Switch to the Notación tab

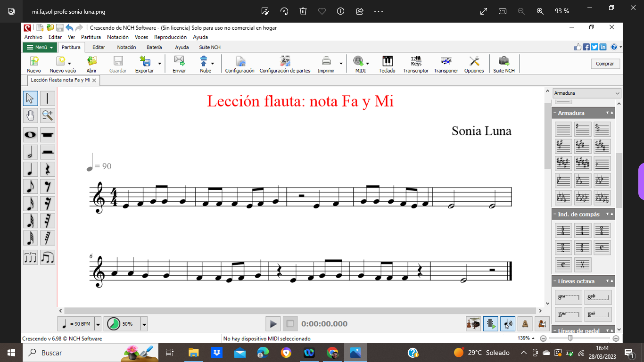(x=126, y=47)
